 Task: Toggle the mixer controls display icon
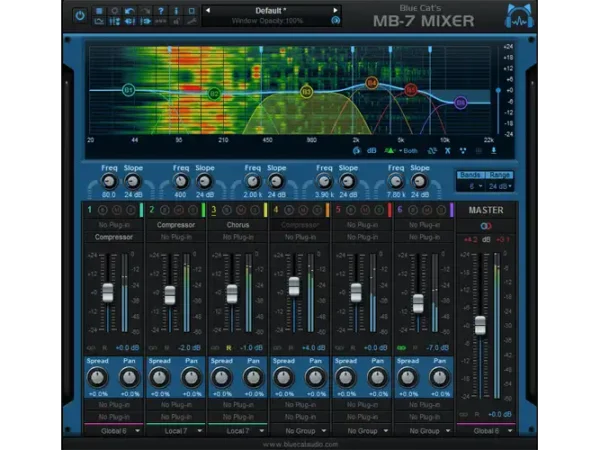[114, 21]
